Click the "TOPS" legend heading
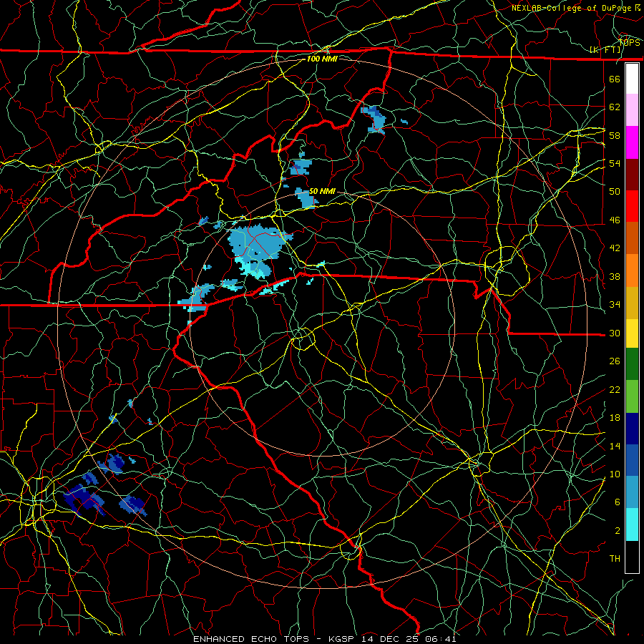The image size is (644, 644). click(629, 42)
